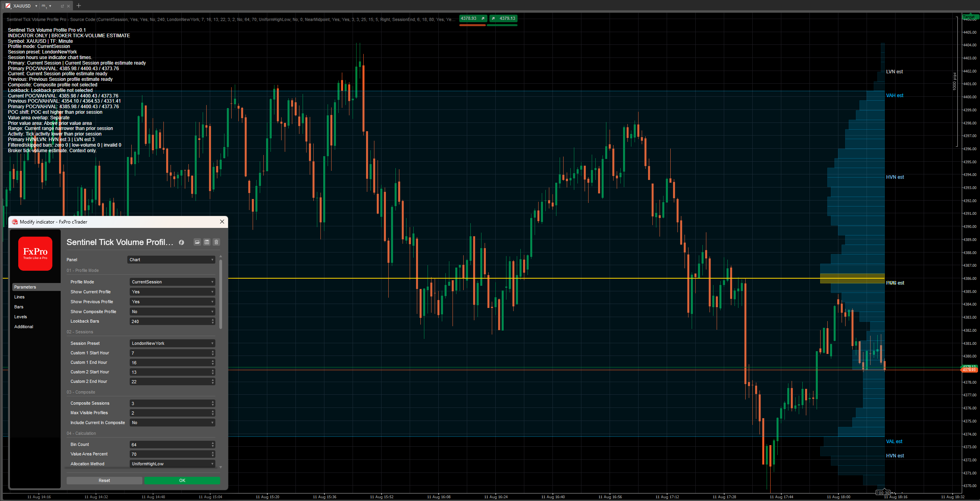
Task: Click the Bin Count stepper arrows
Action: click(x=213, y=445)
